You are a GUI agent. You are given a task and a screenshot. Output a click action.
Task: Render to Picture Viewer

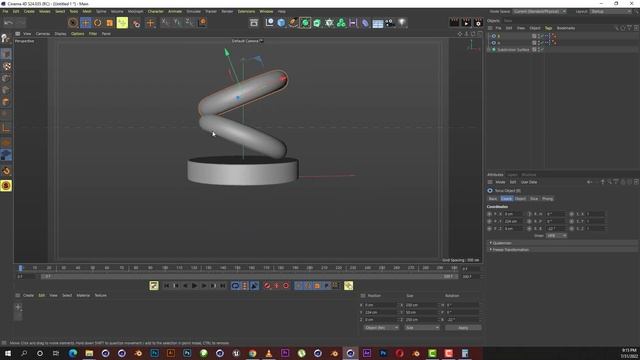(x=466, y=23)
